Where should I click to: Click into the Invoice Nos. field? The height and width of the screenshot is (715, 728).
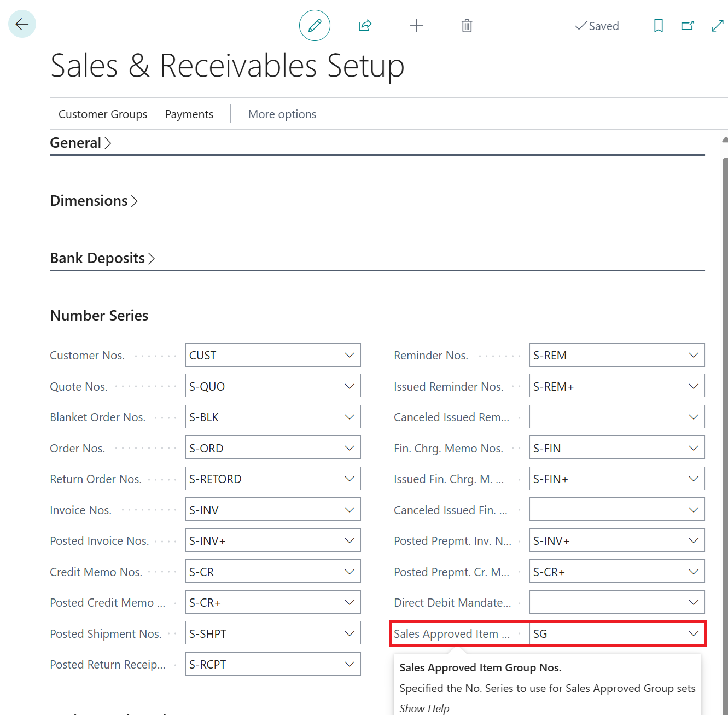[x=263, y=510]
